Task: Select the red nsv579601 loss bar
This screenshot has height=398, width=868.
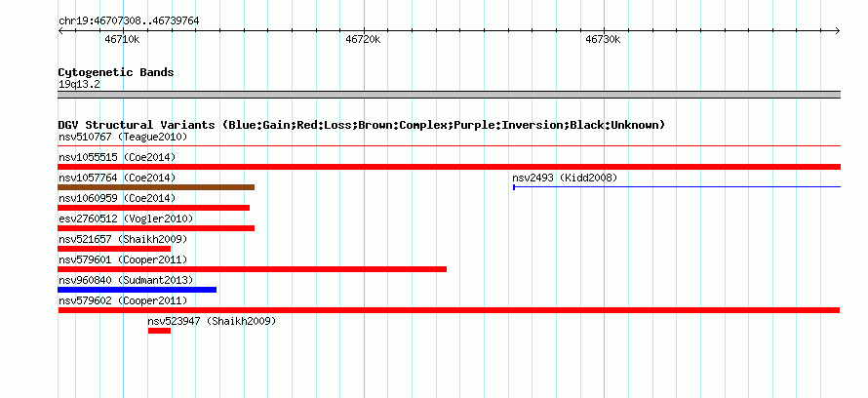Action: pos(253,269)
